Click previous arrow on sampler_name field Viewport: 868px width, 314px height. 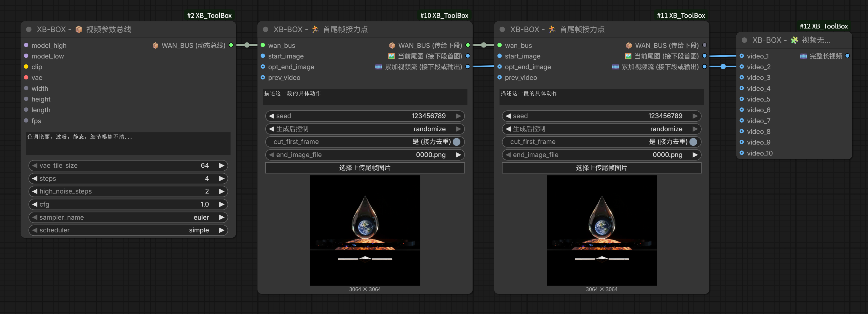(35, 217)
